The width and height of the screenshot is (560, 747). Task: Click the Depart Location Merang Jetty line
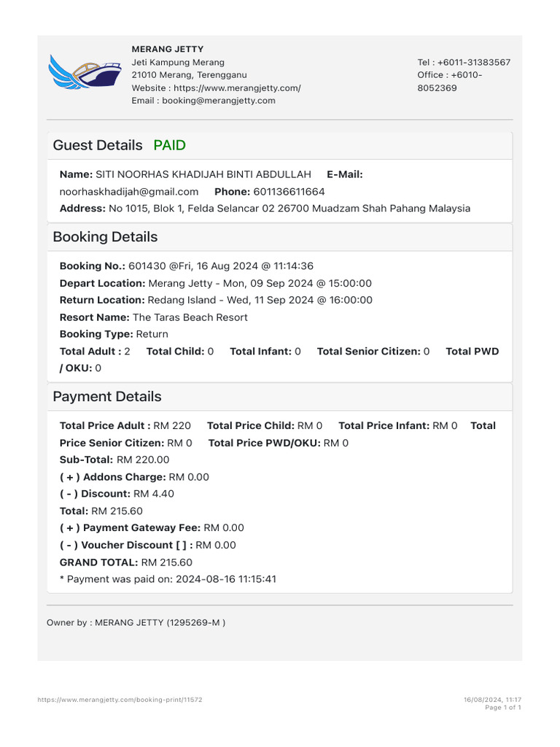pyautogui.click(x=215, y=283)
